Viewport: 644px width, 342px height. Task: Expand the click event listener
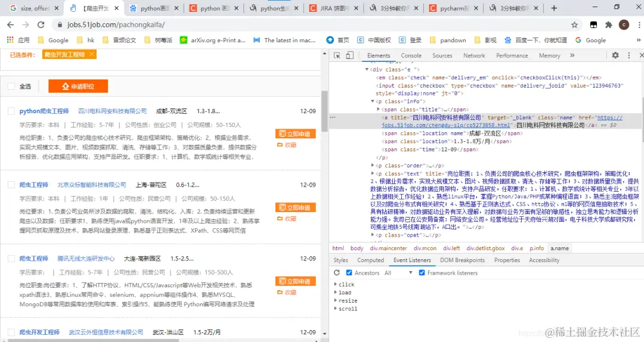pyautogui.click(x=336, y=284)
